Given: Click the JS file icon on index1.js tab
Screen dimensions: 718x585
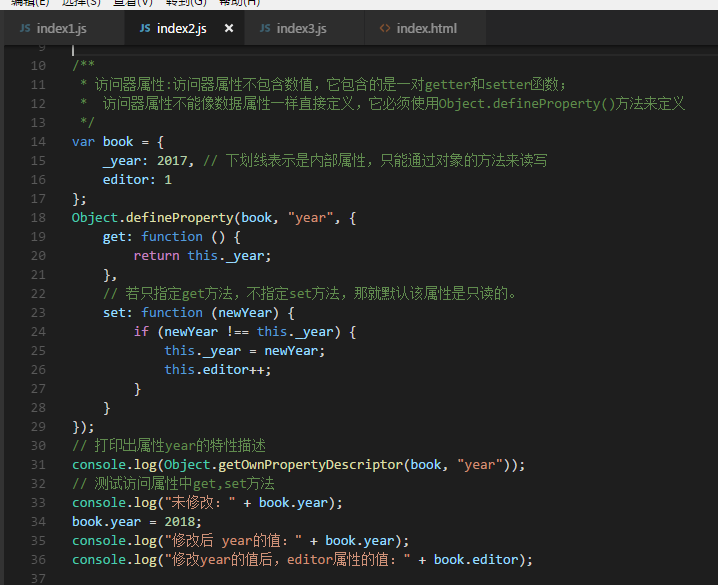Looking at the screenshot, I should tap(25, 28).
